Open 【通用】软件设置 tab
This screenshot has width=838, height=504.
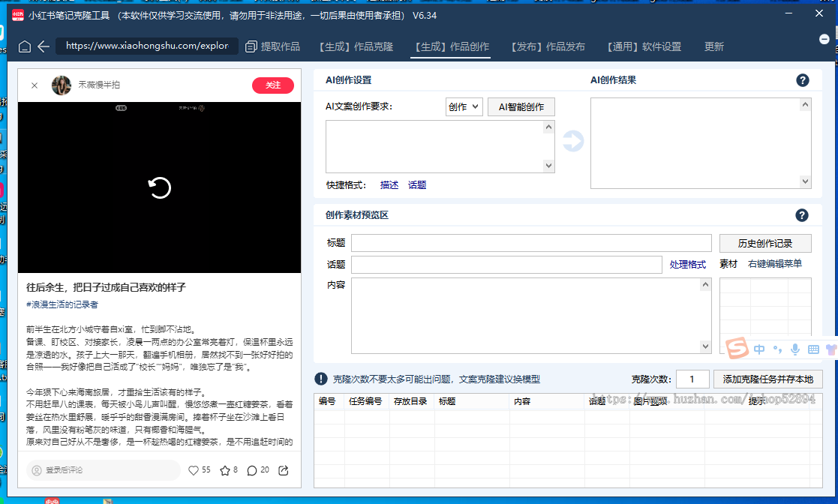pyautogui.click(x=644, y=47)
